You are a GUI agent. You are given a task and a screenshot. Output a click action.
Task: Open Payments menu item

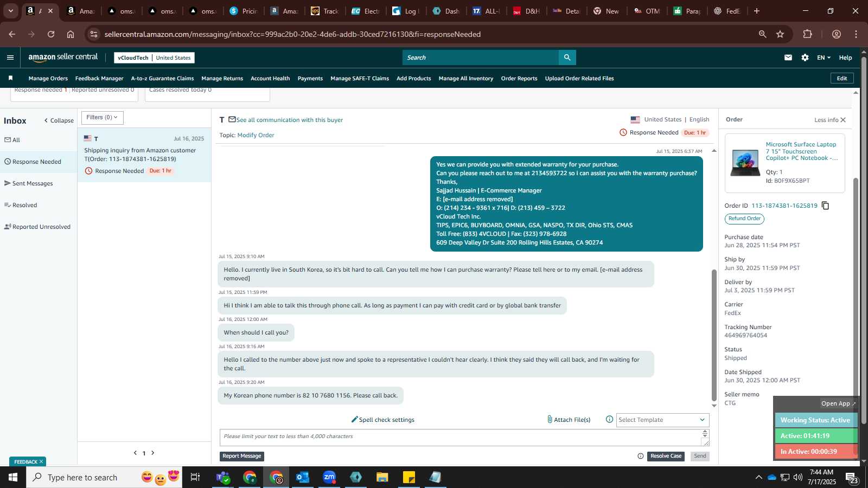tap(310, 79)
